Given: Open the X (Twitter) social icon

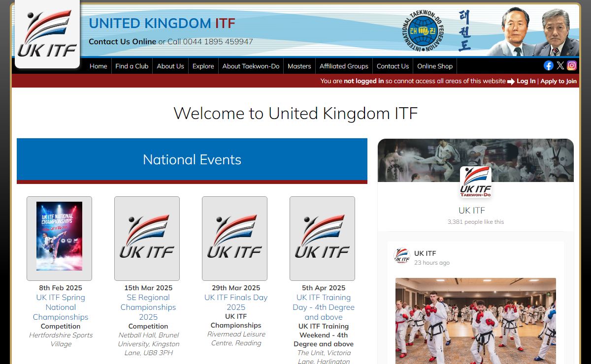Looking at the screenshot, I should tap(560, 65).
